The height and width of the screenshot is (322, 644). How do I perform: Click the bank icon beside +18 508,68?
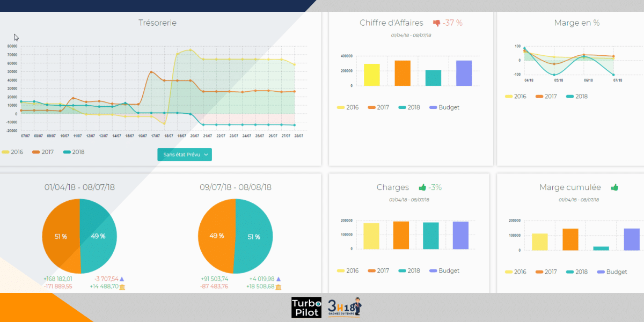click(279, 287)
